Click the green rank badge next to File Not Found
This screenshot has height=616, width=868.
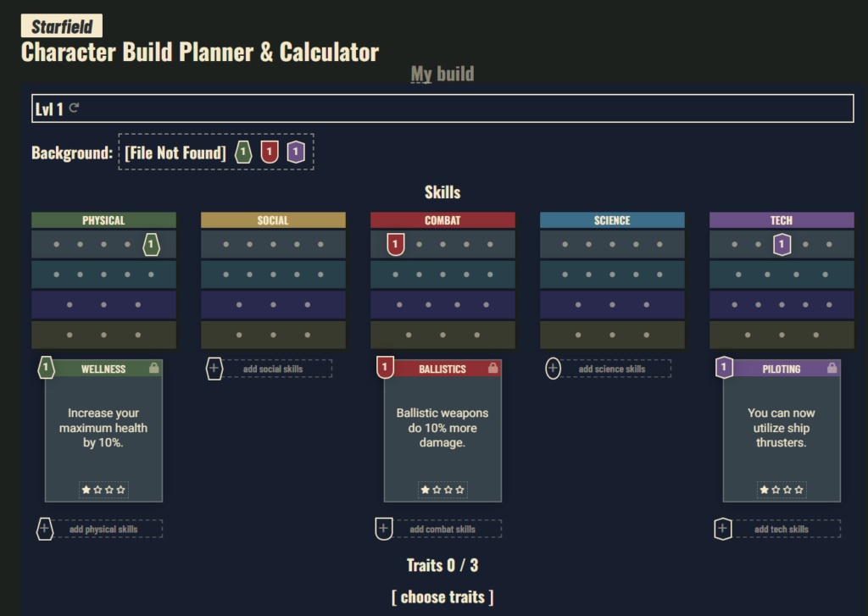point(242,152)
